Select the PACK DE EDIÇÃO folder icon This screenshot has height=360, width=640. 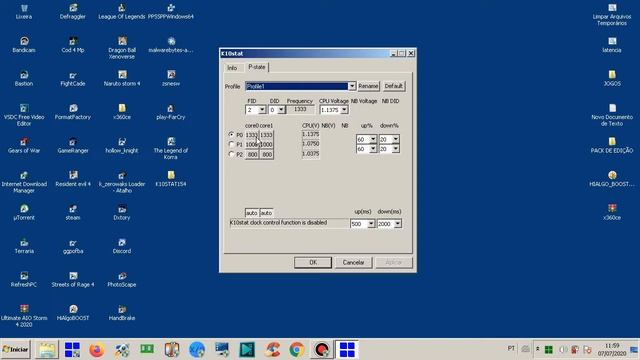coord(612,145)
